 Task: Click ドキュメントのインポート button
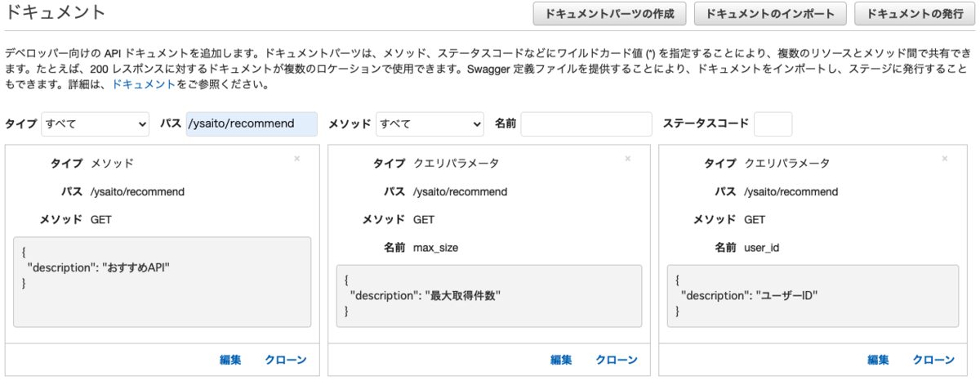(x=770, y=14)
